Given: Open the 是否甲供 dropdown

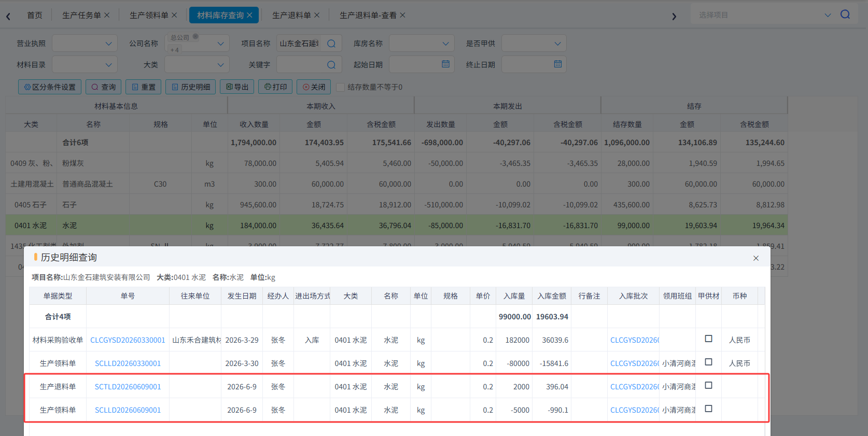Looking at the screenshot, I should click(x=534, y=44).
